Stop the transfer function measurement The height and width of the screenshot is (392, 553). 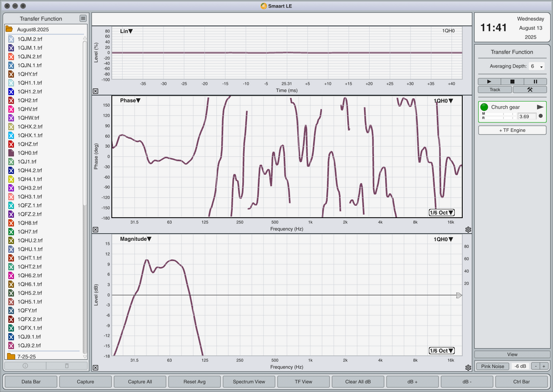click(x=512, y=82)
